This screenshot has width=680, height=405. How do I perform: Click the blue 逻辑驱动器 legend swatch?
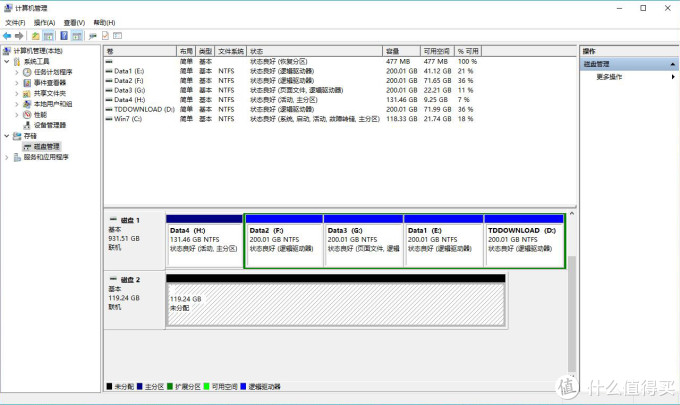[x=243, y=386]
